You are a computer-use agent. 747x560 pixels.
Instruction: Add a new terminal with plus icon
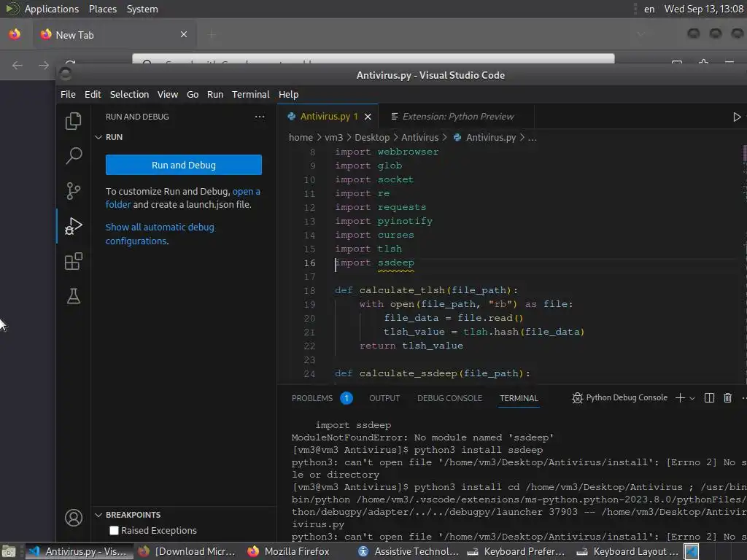(x=680, y=398)
